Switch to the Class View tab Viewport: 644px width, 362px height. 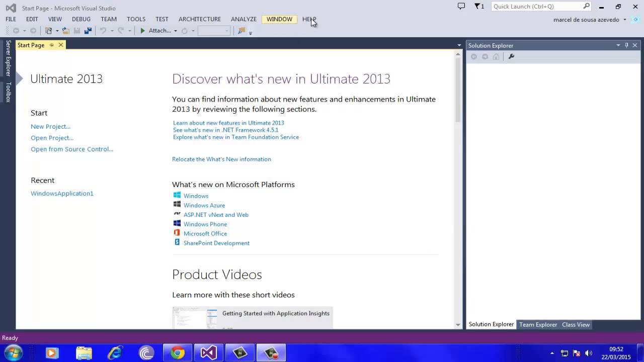tap(576, 324)
